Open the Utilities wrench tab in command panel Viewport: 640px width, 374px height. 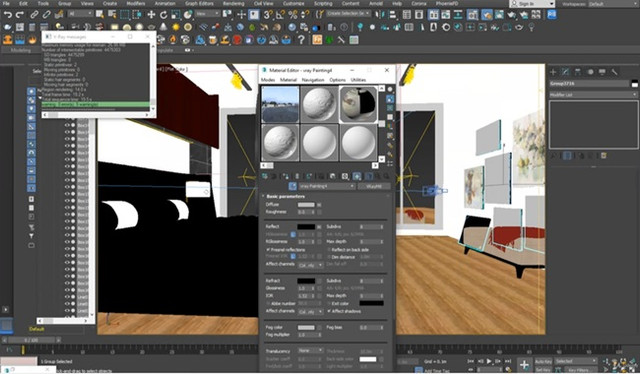pyautogui.click(x=614, y=72)
